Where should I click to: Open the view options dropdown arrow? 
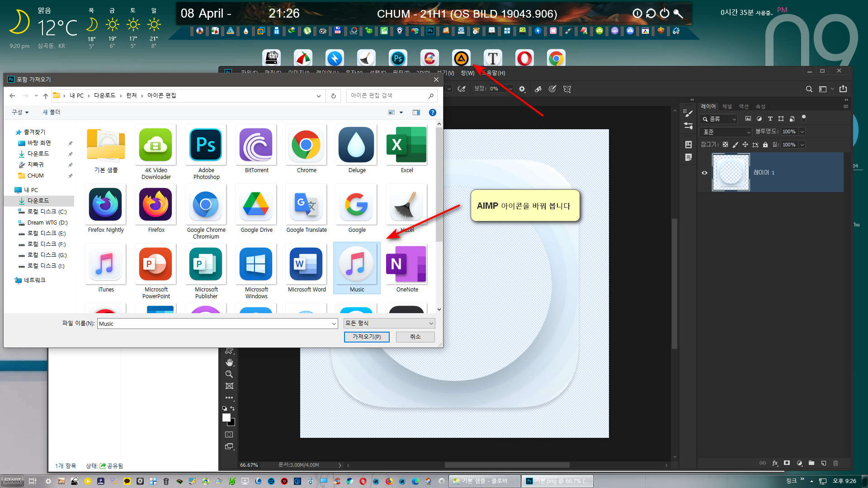[401, 113]
